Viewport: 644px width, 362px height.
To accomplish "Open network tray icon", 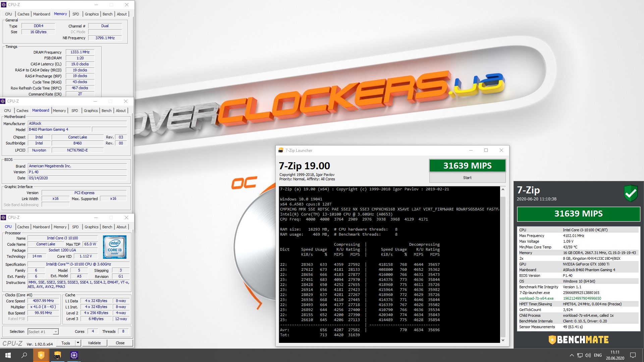I will point(580,355).
